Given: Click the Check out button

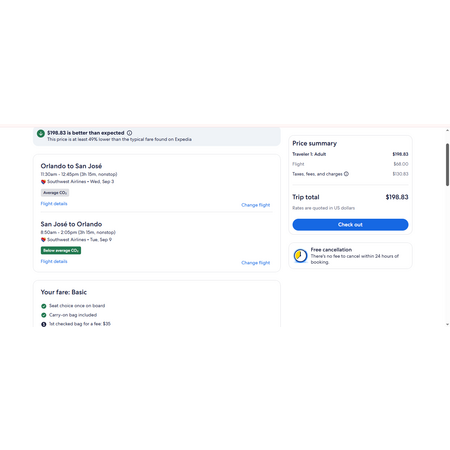Looking at the screenshot, I should coord(350,225).
